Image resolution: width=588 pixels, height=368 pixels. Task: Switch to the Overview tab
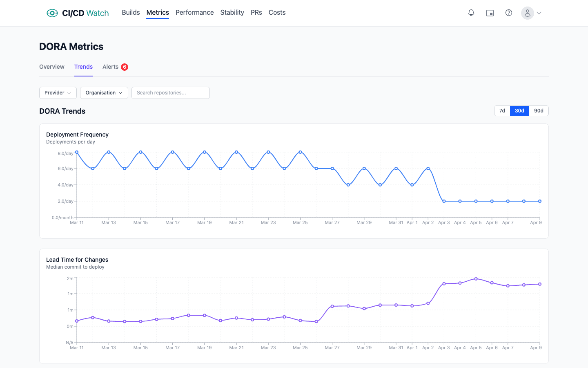[51, 67]
